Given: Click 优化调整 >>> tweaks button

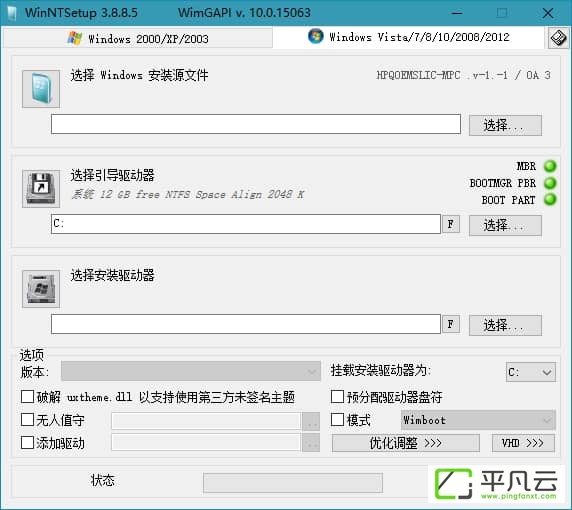Looking at the screenshot, I should tap(406, 443).
